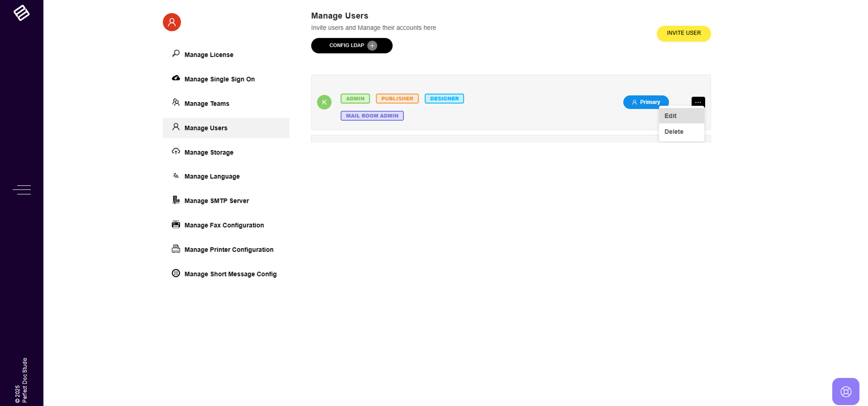Go to Manage Fax Configuration
The image size is (868, 406).
[x=224, y=225]
